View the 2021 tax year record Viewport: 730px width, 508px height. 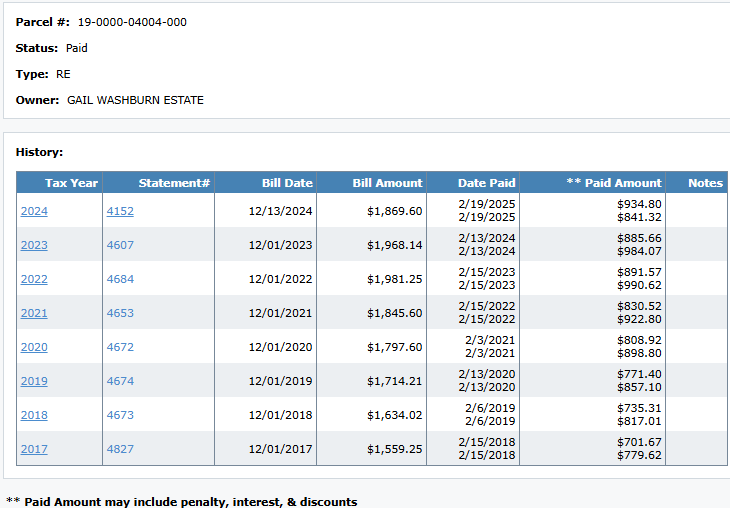[34, 313]
